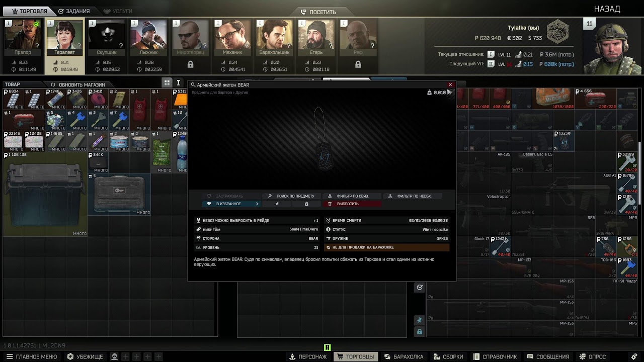
Task: Select the pills item priced 6834
Action: pyautogui.click(x=13, y=100)
